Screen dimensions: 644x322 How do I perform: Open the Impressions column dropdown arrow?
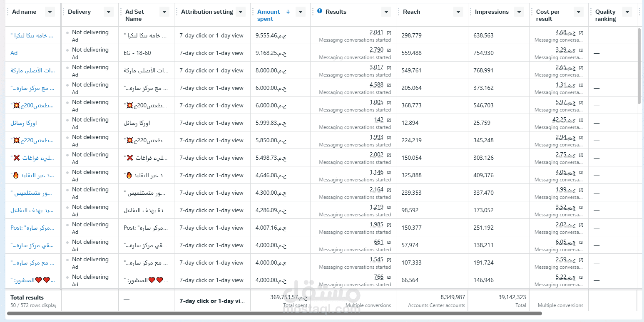point(519,12)
